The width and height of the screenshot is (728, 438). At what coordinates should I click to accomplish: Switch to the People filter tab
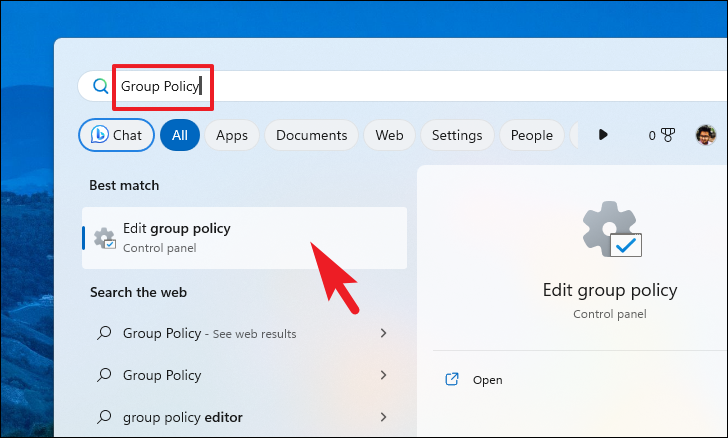click(532, 135)
